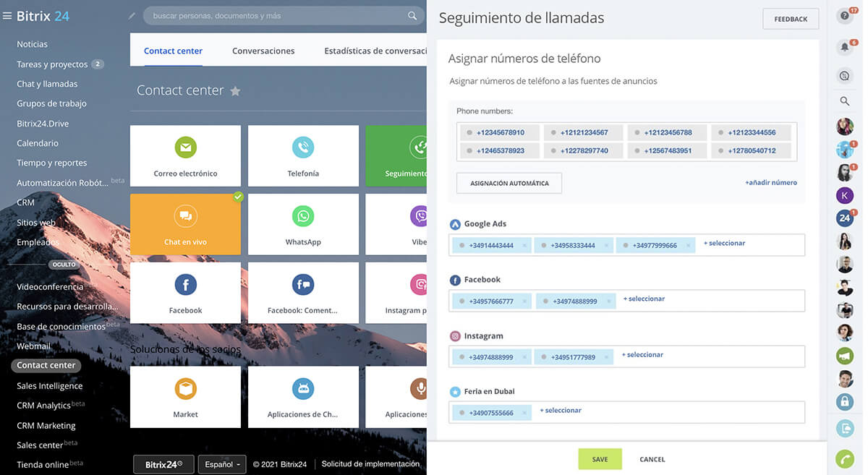This screenshot has width=868, height=475.
Task: Click the green phone call icon
Action: (x=844, y=458)
